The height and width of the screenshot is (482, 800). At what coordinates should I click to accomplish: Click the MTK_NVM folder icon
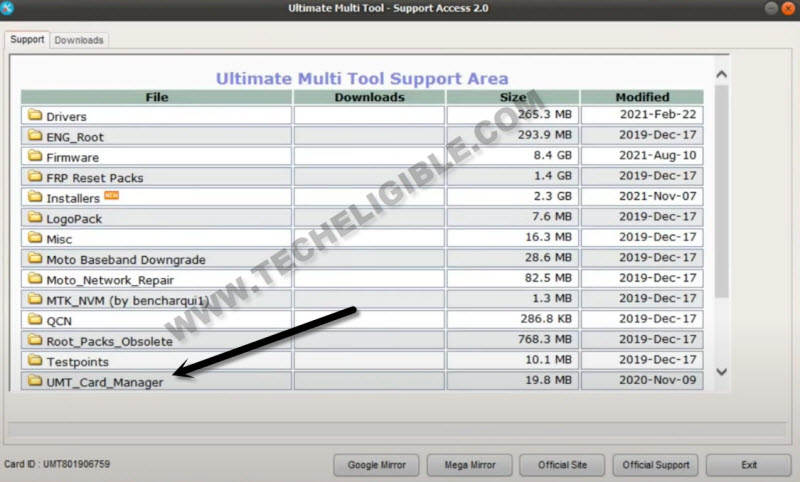[x=35, y=298]
